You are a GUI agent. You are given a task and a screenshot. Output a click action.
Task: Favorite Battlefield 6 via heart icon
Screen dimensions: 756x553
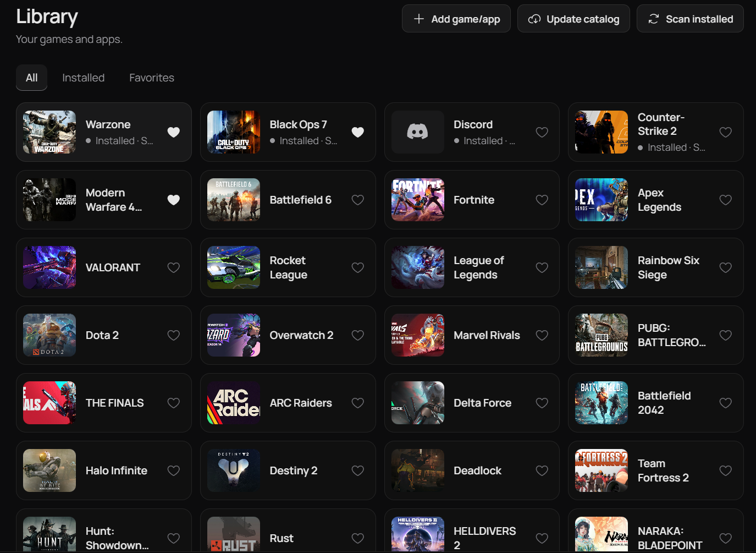pyautogui.click(x=358, y=200)
